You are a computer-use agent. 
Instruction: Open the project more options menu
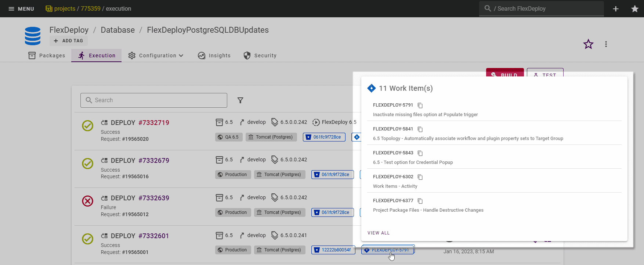(606, 44)
